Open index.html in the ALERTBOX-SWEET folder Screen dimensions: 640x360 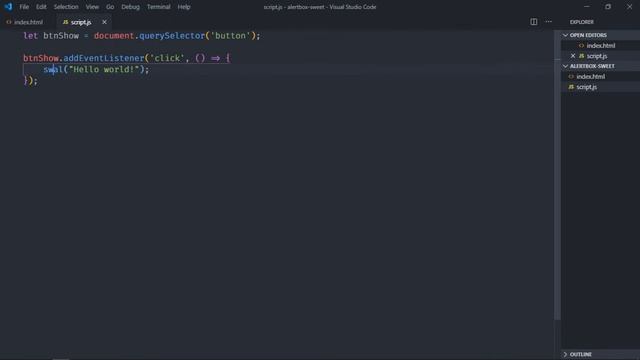(x=591, y=76)
